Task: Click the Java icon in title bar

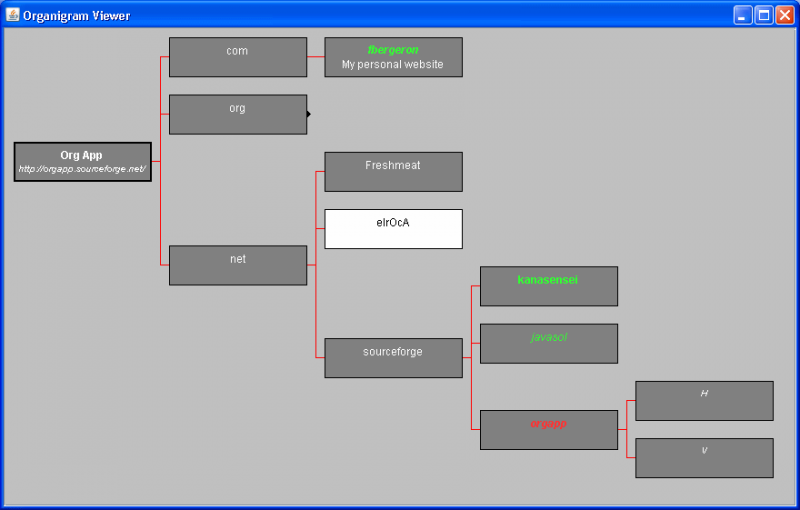Action: [13, 15]
